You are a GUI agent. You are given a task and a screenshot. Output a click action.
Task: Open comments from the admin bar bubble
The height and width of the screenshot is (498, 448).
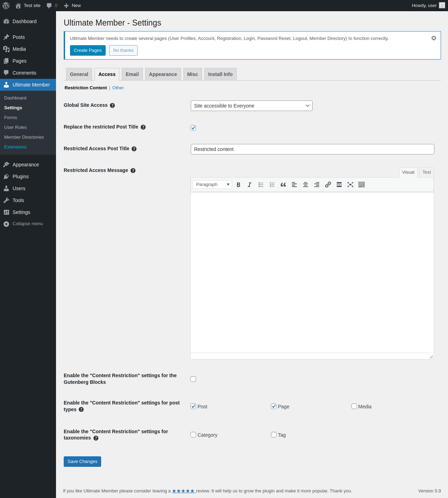click(52, 6)
